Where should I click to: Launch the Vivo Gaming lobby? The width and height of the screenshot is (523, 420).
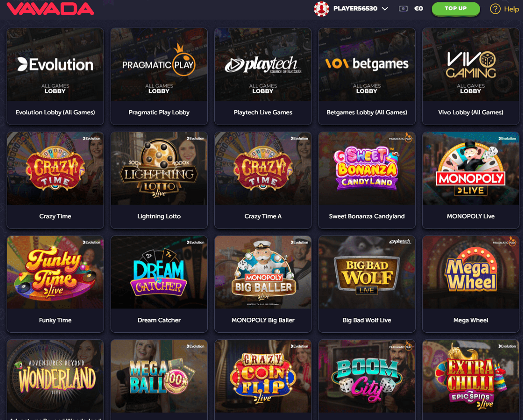471,77
